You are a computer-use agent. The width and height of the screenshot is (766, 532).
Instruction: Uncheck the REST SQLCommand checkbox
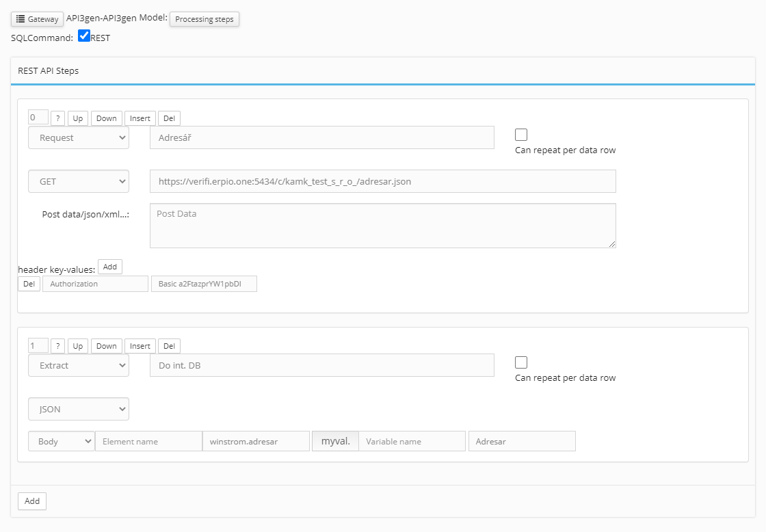(84, 36)
